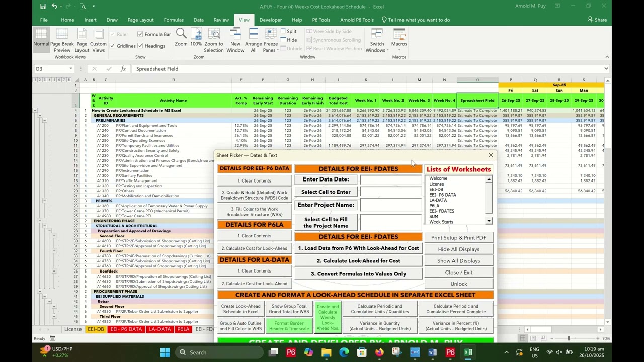The width and height of the screenshot is (644, 362).
Task: Open the Formulas ribbon tab
Action: pos(174,20)
